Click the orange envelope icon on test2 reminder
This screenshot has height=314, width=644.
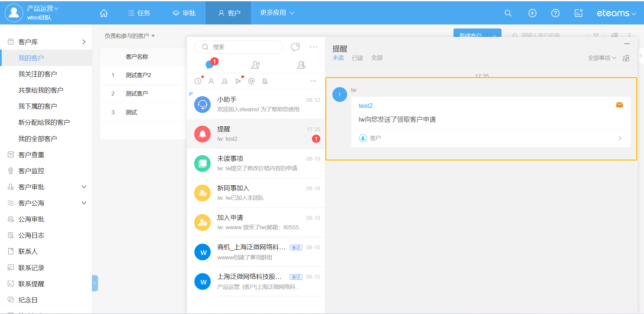point(619,105)
